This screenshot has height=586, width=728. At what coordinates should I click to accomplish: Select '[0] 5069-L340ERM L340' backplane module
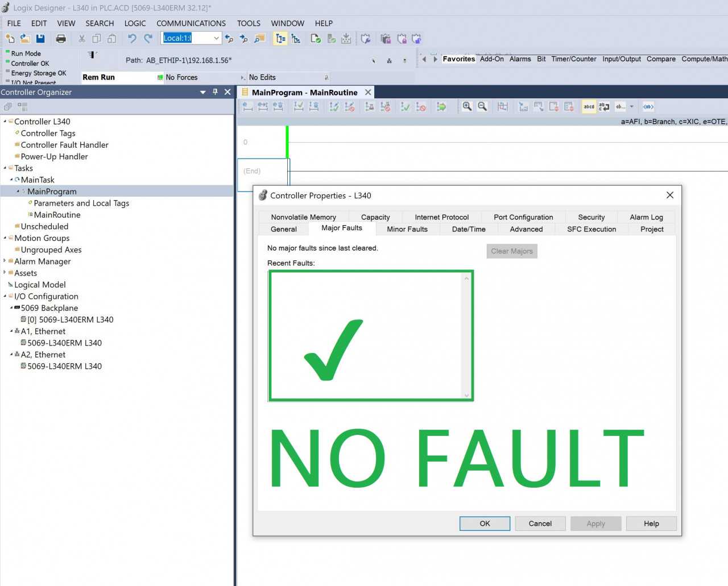[71, 319]
